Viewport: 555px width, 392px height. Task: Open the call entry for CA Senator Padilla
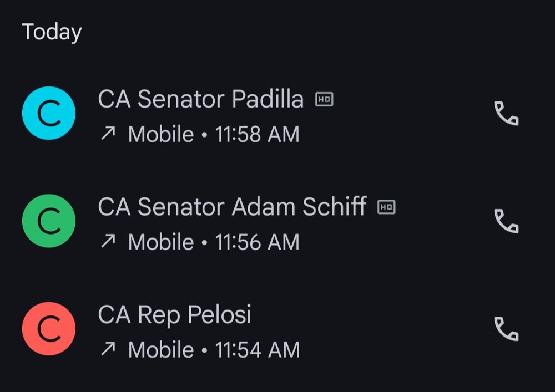(x=222, y=113)
